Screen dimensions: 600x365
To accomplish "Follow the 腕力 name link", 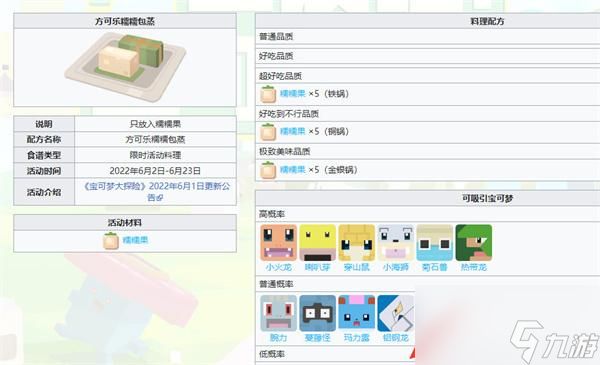I will click(279, 338).
